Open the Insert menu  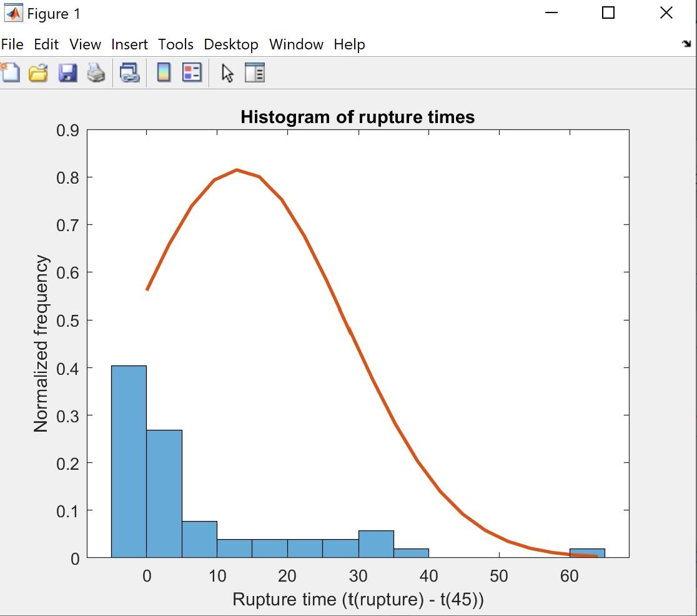click(x=129, y=44)
